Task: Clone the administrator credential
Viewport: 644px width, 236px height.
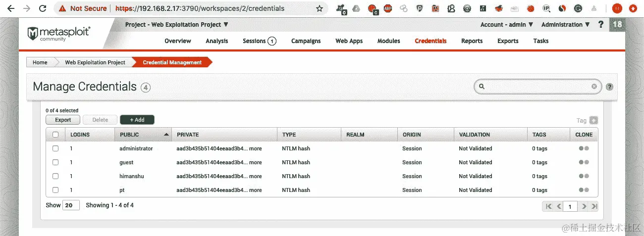Action: [584, 148]
